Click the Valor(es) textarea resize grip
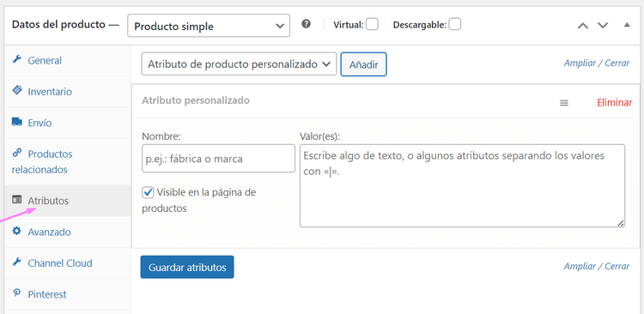 pyautogui.click(x=621, y=223)
